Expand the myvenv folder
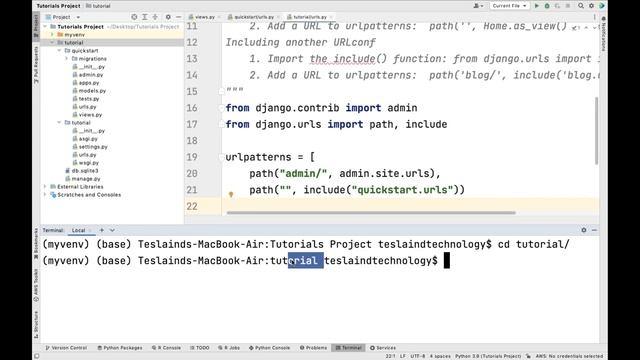Viewport: 640px width, 360px height. [52, 35]
